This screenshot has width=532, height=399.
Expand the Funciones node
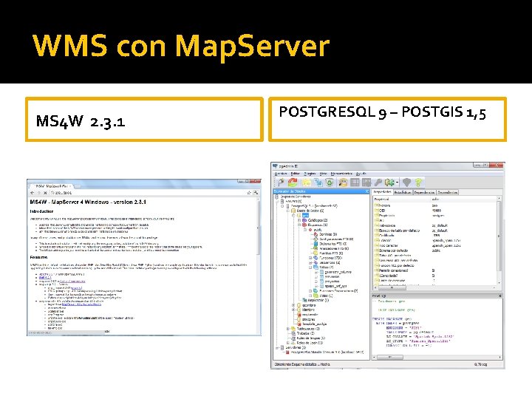pos(310,258)
